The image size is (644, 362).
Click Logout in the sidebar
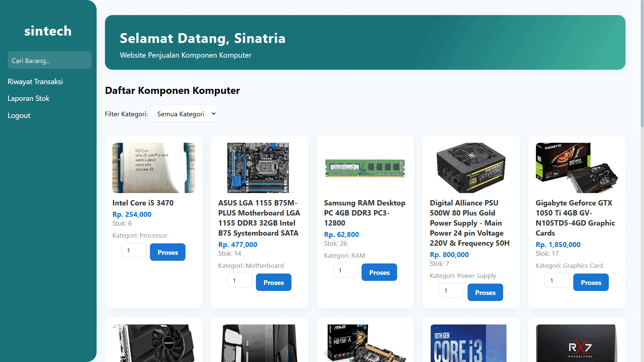point(19,115)
